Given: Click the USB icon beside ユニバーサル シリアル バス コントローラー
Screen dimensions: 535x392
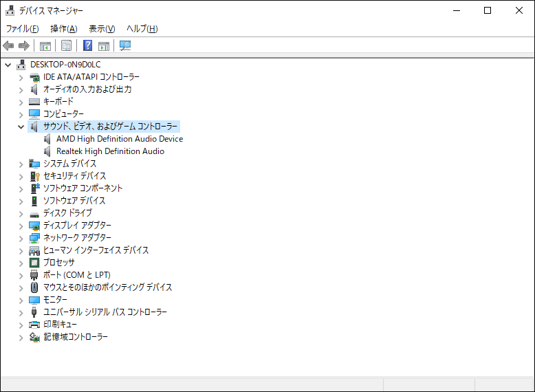Looking at the screenshot, I should [x=34, y=312].
